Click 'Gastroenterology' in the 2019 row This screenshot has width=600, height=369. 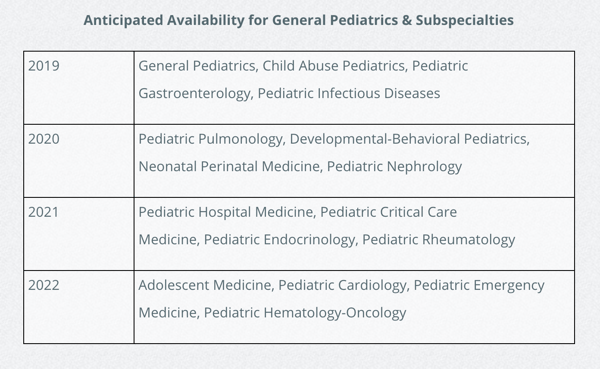194,93
